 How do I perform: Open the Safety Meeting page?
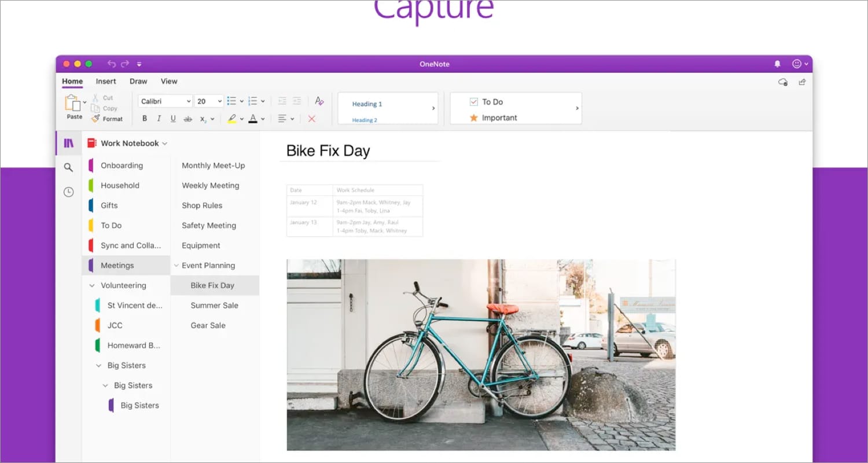tap(215, 226)
